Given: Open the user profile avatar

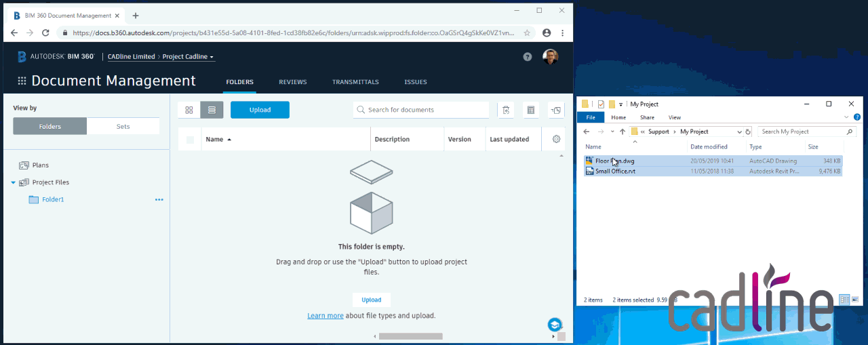Looking at the screenshot, I should coord(551,57).
